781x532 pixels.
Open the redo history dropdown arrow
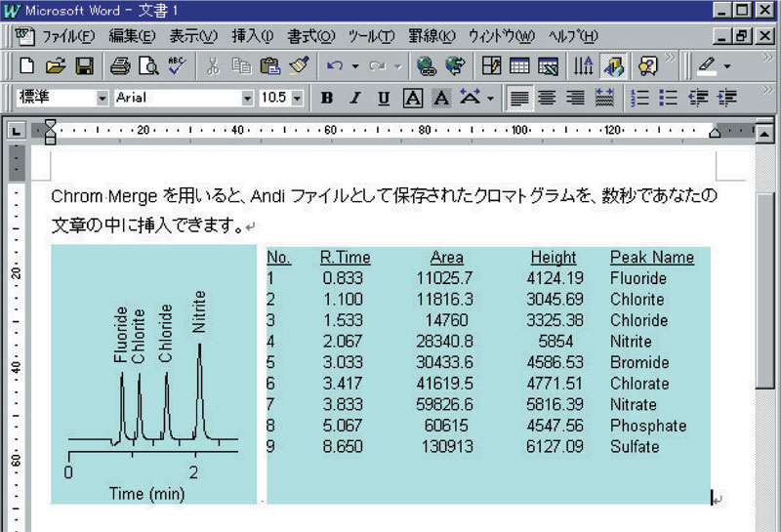(x=397, y=66)
